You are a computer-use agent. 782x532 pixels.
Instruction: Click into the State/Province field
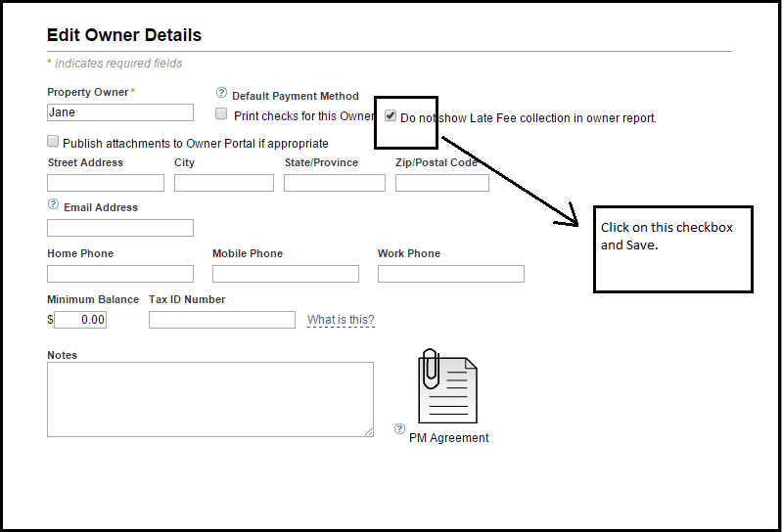(x=335, y=183)
